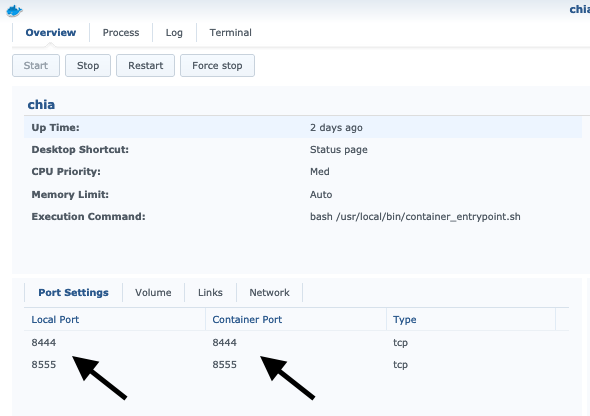
Task: Select local port 8444 cell
Action: coord(44,342)
